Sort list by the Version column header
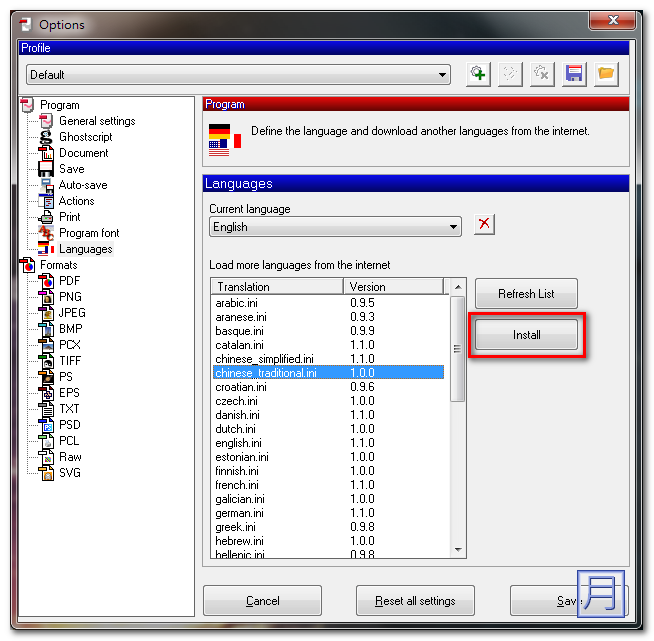This screenshot has width=654, height=641. (393, 287)
